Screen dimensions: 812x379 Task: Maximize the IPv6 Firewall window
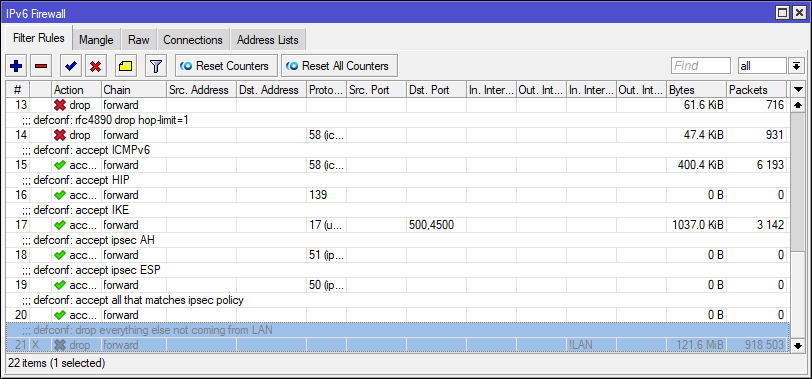(x=783, y=12)
